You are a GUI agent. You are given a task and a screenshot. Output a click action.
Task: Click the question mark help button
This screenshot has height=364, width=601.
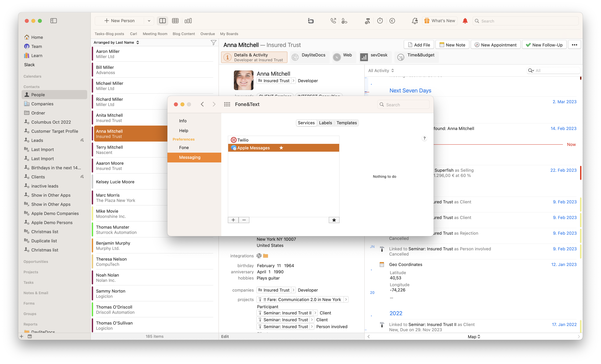click(424, 138)
